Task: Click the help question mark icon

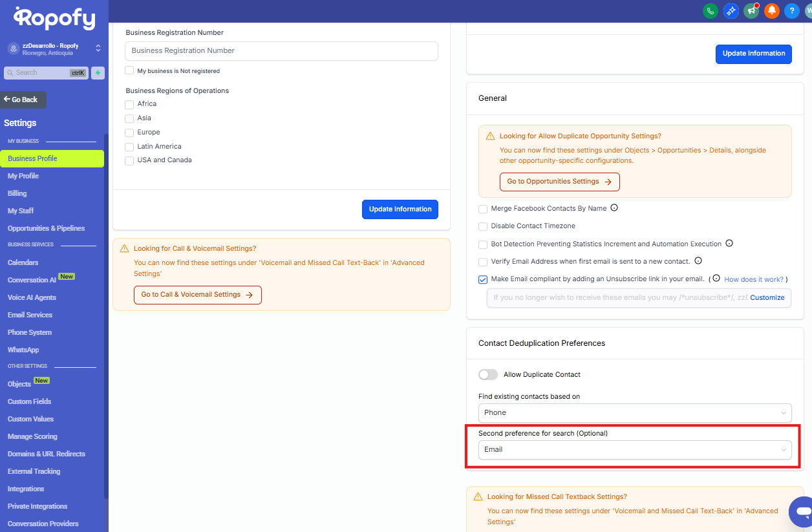Action: click(791, 11)
